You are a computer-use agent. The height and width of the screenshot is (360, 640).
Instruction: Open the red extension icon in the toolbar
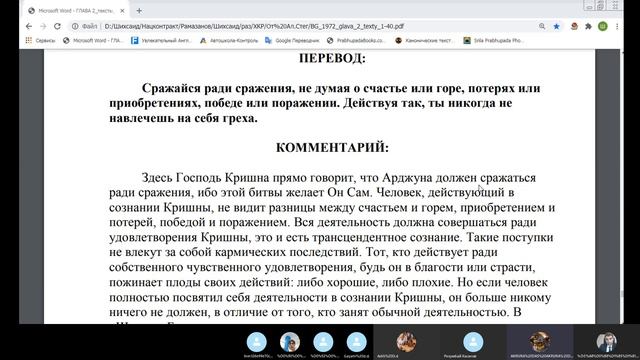pyautogui.click(x=574, y=26)
